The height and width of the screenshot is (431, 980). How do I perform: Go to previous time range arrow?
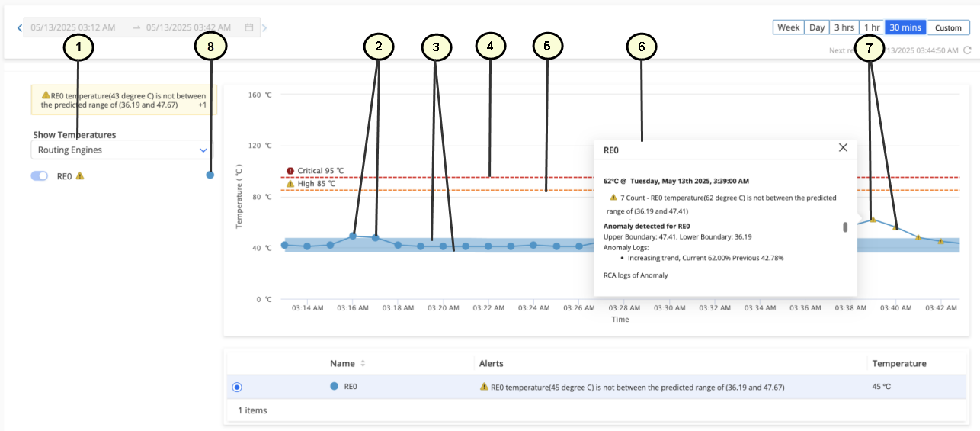point(20,28)
